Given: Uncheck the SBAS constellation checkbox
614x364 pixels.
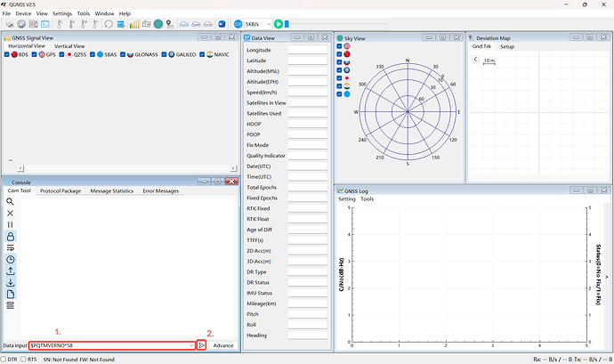Looking at the screenshot, I should [x=93, y=54].
